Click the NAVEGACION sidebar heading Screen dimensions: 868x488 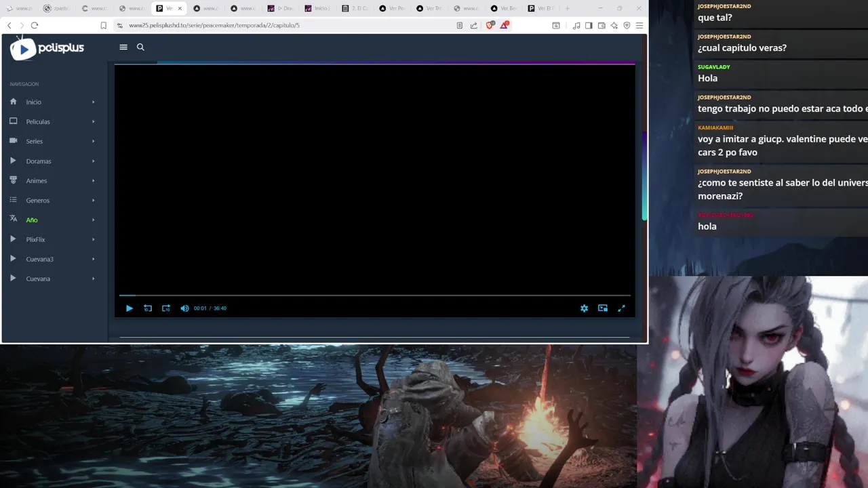24,84
